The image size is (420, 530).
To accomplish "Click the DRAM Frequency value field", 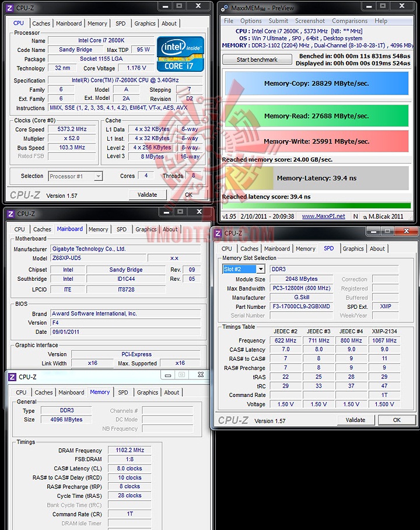I will pos(129,450).
